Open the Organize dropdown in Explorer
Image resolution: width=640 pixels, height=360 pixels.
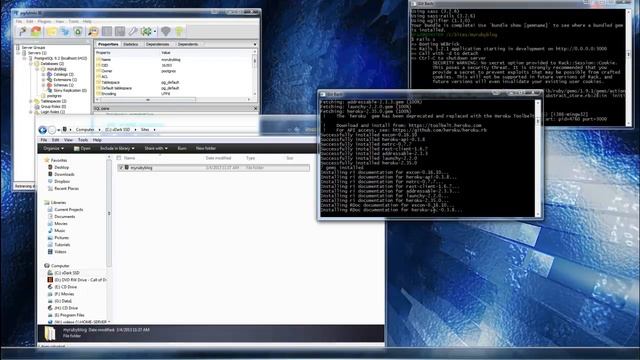click(53, 149)
